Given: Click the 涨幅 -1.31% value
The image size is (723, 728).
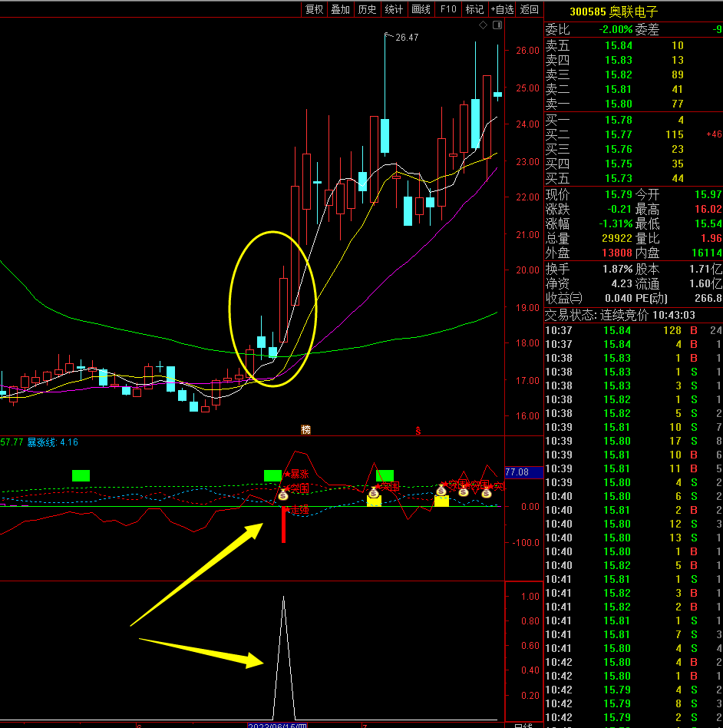Looking at the screenshot, I should point(616,223).
